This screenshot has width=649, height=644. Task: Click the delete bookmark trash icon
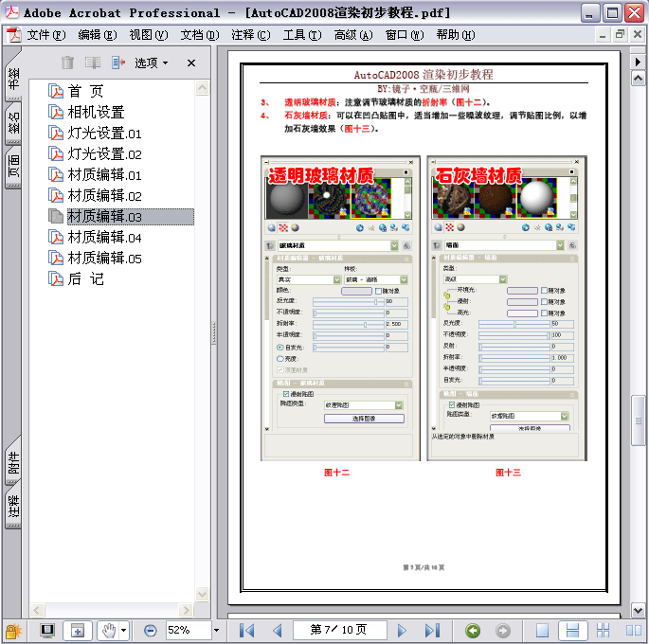[x=67, y=63]
